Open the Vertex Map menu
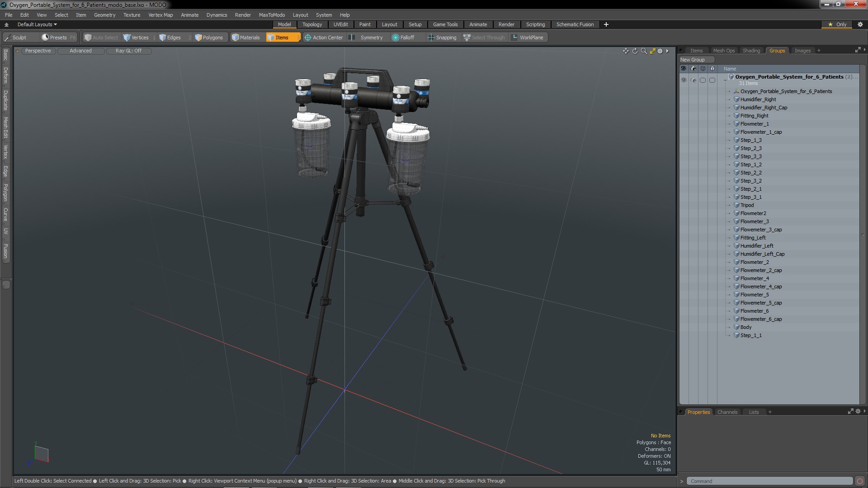 click(160, 15)
